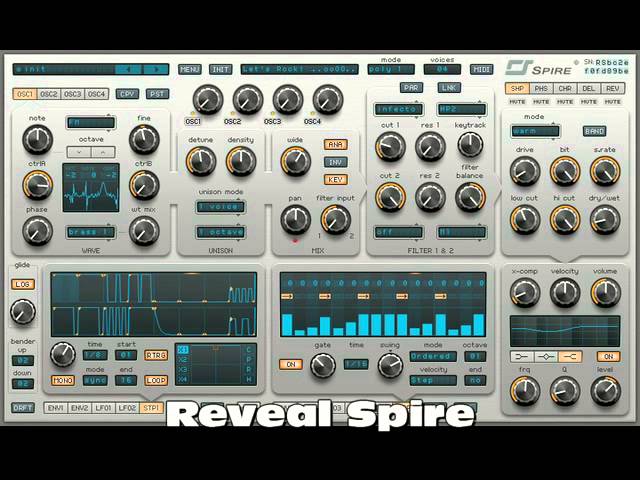Click the oscillator waveform display

91,187
